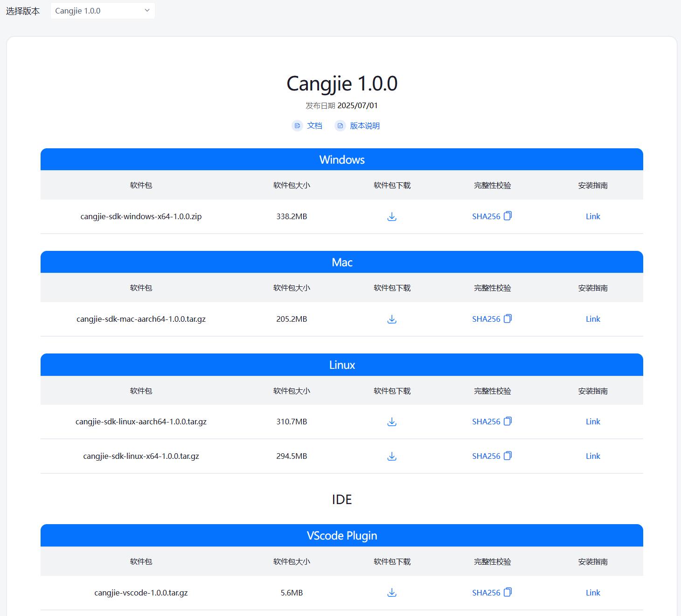This screenshot has height=616, width=681.
Task: Copy the linux-x64 SHA256 checksum
Action: pyautogui.click(x=508, y=456)
